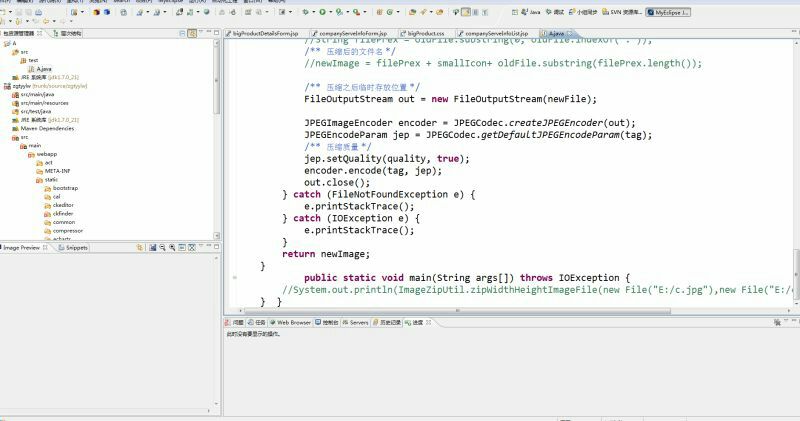Open the Web Browser view tab
The width and height of the screenshot is (800, 421).
pyautogui.click(x=293, y=323)
